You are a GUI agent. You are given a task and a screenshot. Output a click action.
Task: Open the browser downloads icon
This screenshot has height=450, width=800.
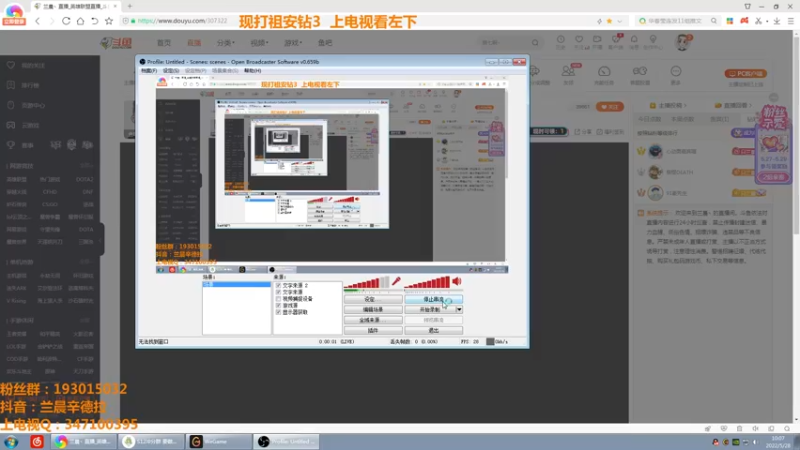pyautogui.click(x=777, y=21)
